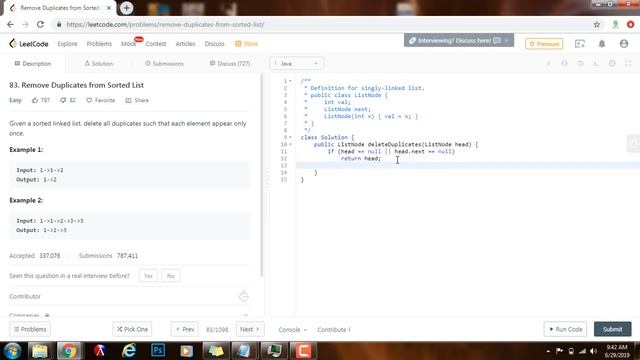
Task: Open the Contest nav item
Action: click(156, 44)
